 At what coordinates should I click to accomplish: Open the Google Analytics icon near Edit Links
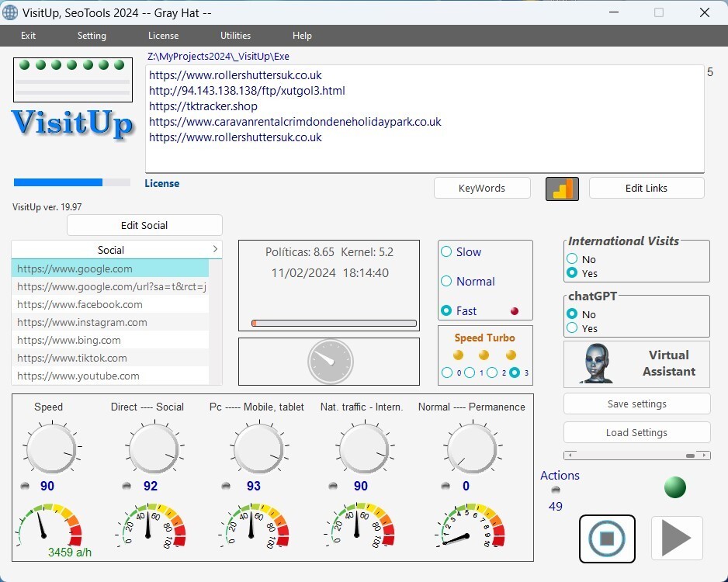[561, 188]
